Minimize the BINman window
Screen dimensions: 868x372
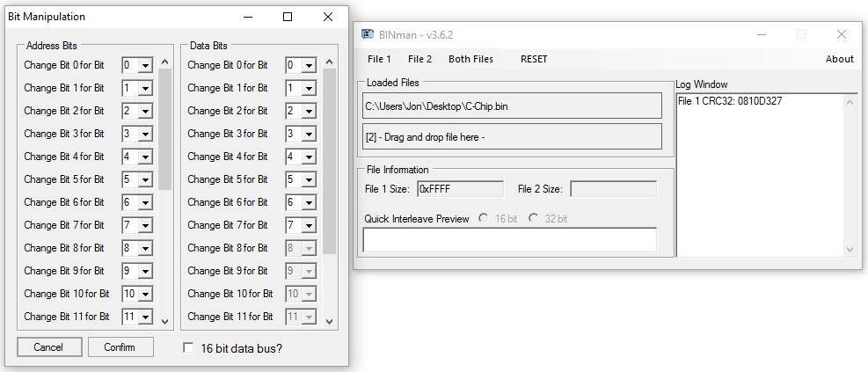760,34
